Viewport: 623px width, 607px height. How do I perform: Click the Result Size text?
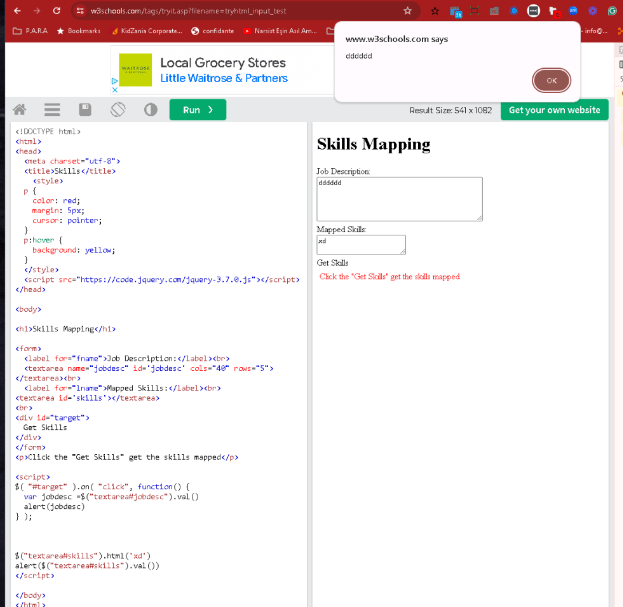(451, 110)
